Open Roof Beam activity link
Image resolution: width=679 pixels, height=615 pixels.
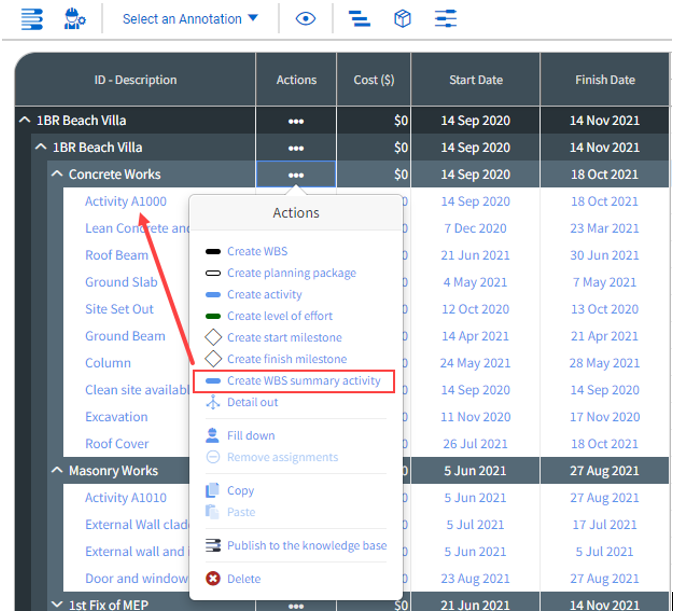click(117, 255)
